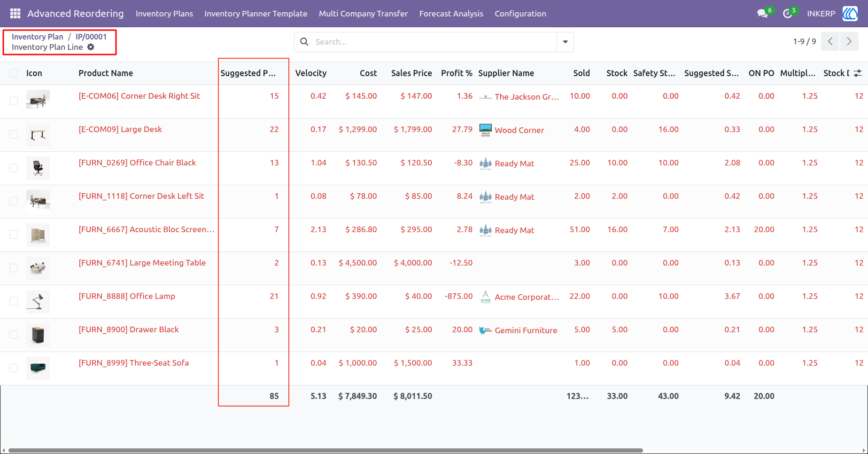
Task: Click the Advanced Reordering app title
Action: (76, 14)
